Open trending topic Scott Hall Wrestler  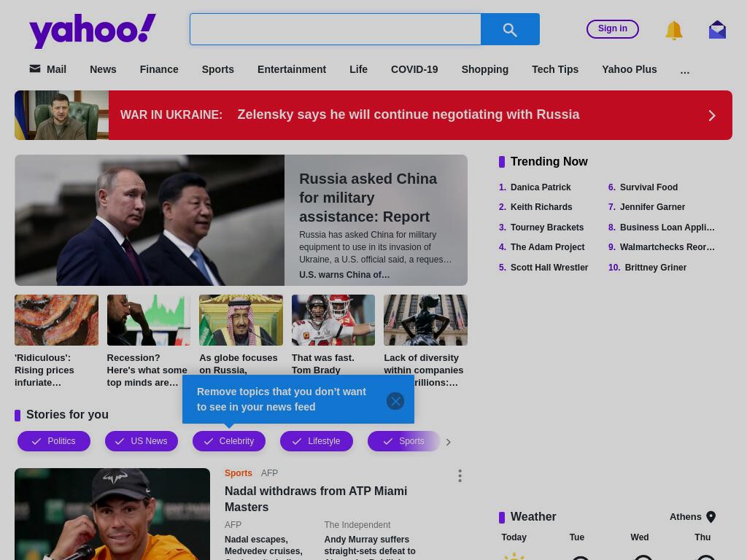click(549, 267)
